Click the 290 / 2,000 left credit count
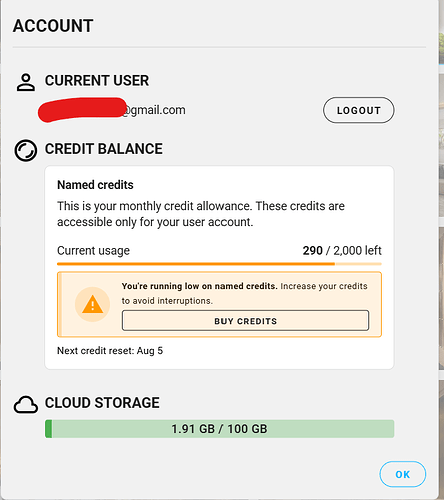 coord(342,250)
